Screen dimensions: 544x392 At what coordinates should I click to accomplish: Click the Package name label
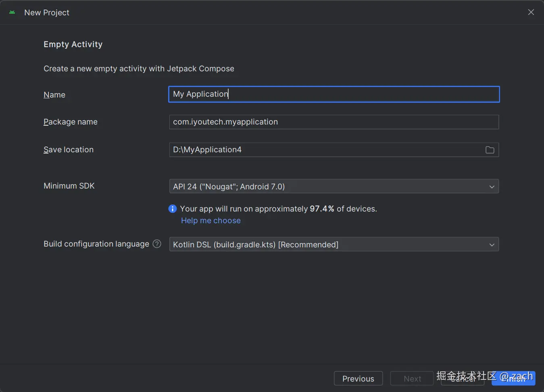click(71, 122)
